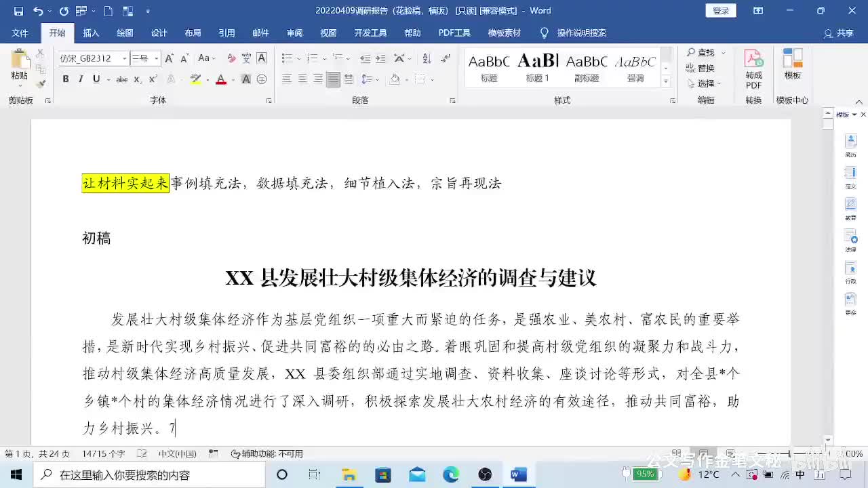
Task: Apply a character border with the boxed A
Action: click(x=262, y=58)
